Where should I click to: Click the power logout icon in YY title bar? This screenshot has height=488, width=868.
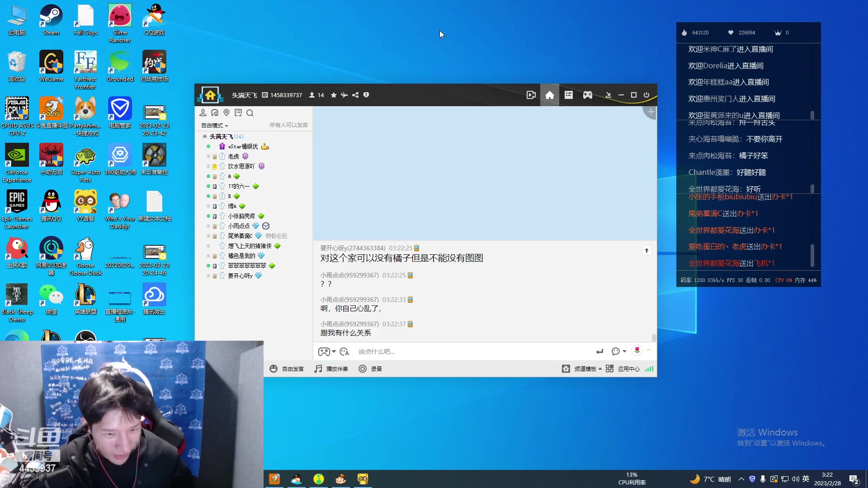[x=646, y=95]
